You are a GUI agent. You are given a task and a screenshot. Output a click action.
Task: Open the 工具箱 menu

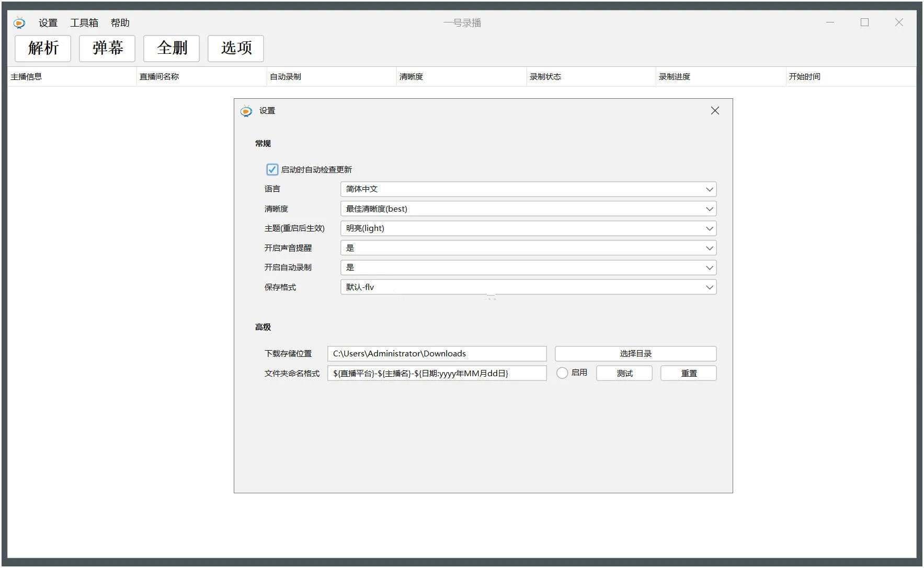85,22
